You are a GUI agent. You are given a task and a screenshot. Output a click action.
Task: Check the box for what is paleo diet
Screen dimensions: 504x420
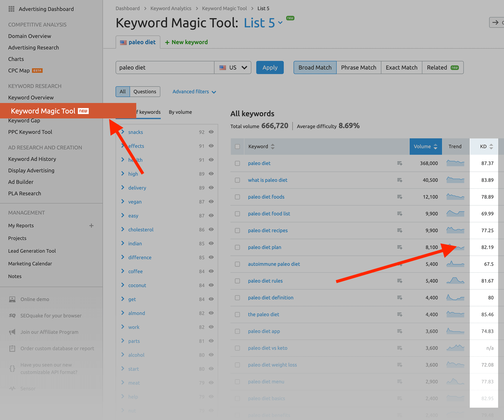point(237,180)
